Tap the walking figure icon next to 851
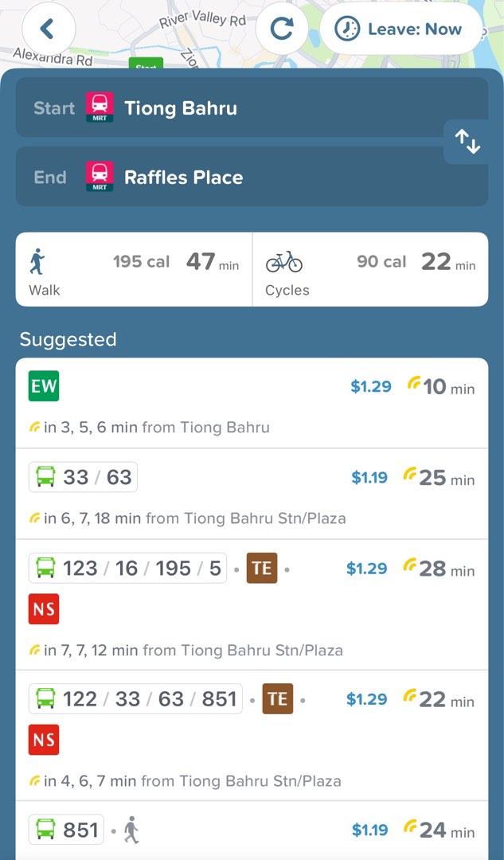This screenshot has width=504, height=860. coord(131,830)
